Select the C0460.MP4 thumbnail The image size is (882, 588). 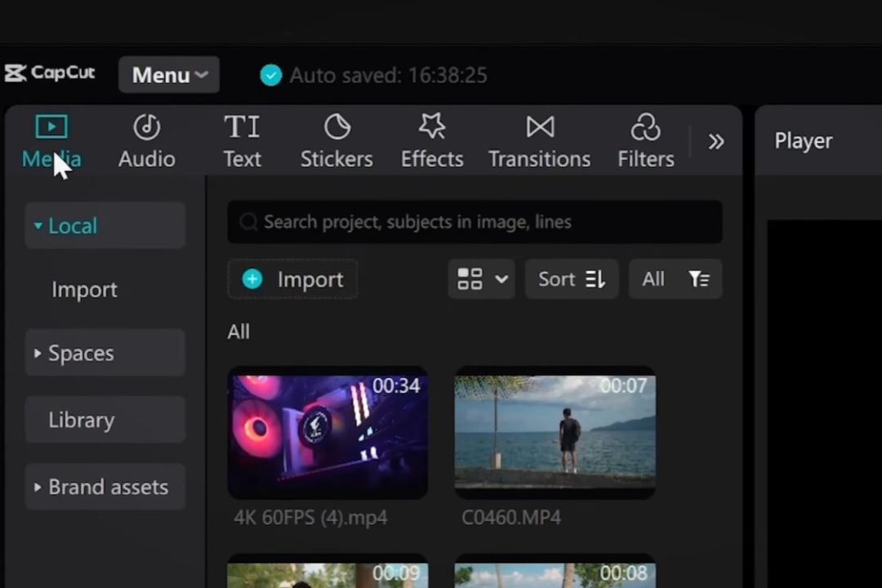(x=555, y=434)
